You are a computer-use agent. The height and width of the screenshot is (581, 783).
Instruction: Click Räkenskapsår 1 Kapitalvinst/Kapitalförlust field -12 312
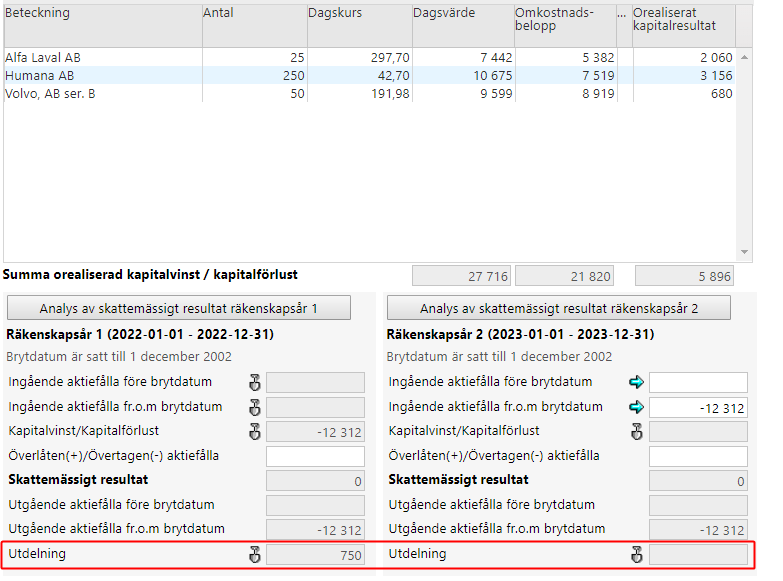point(315,432)
